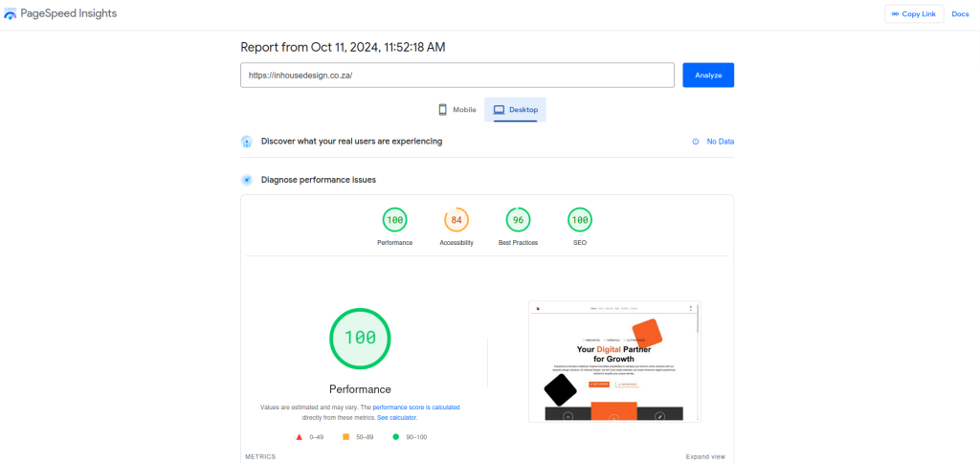
Task: Click the Diagnose performance issues icon
Action: coord(247,179)
